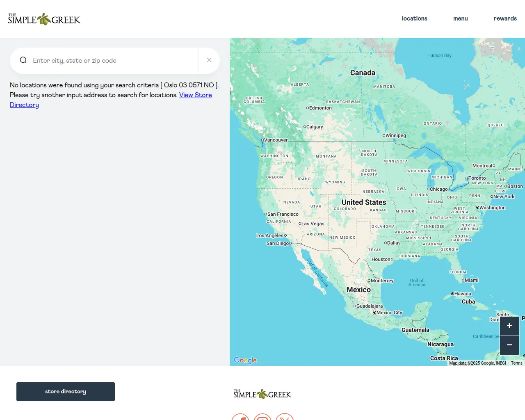Screen dimensions: 525x420
Task: Open the map Terms link
Action: coord(516,363)
